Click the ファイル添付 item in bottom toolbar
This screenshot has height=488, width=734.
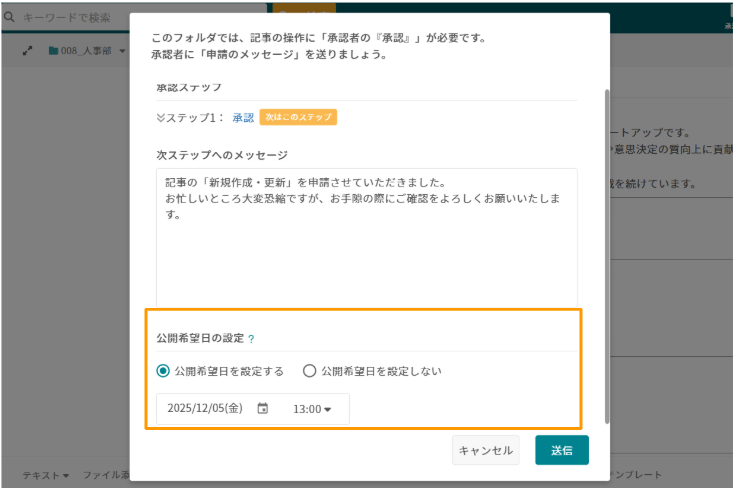[105, 475]
